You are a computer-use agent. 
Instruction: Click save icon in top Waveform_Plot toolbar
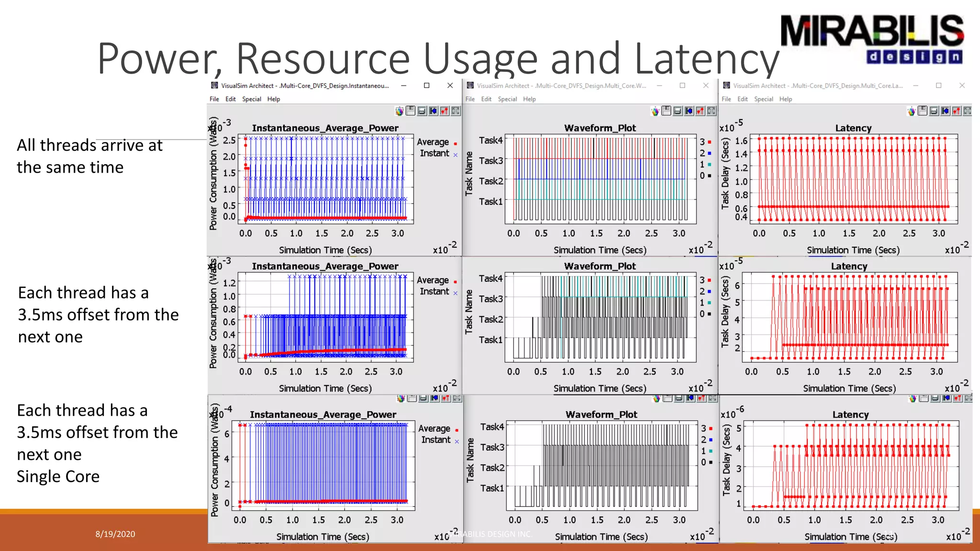(x=666, y=111)
